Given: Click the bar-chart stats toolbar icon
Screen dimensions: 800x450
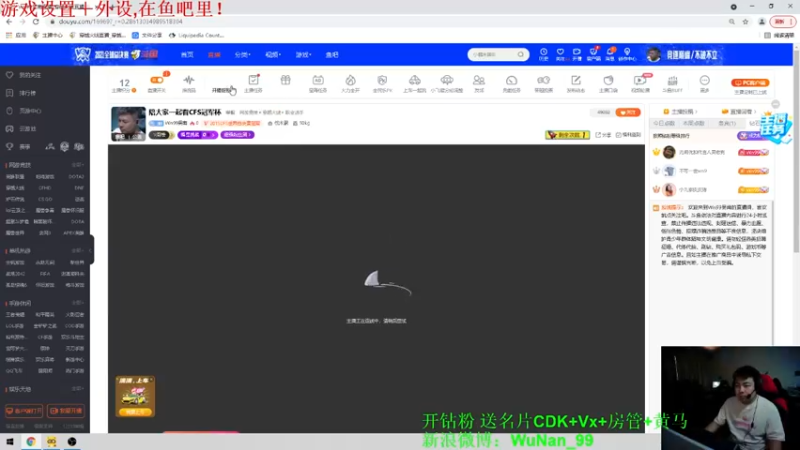Looking at the screenshot, I should (672, 81).
